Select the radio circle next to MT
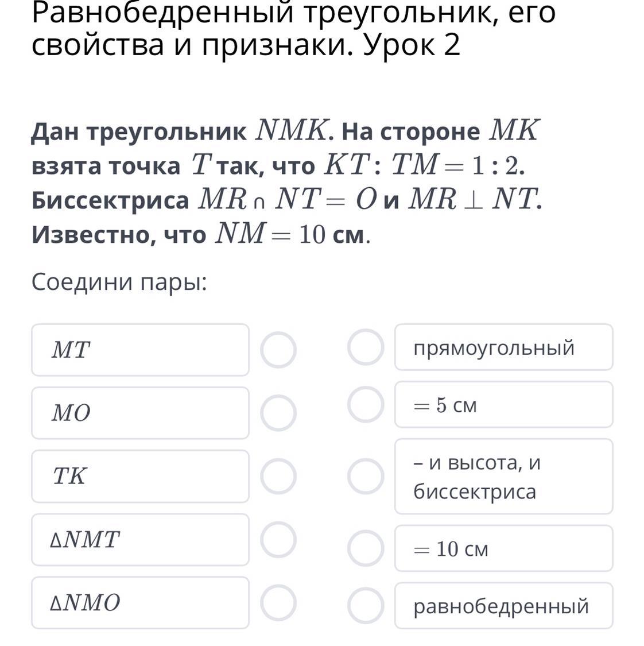 pos(278,350)
